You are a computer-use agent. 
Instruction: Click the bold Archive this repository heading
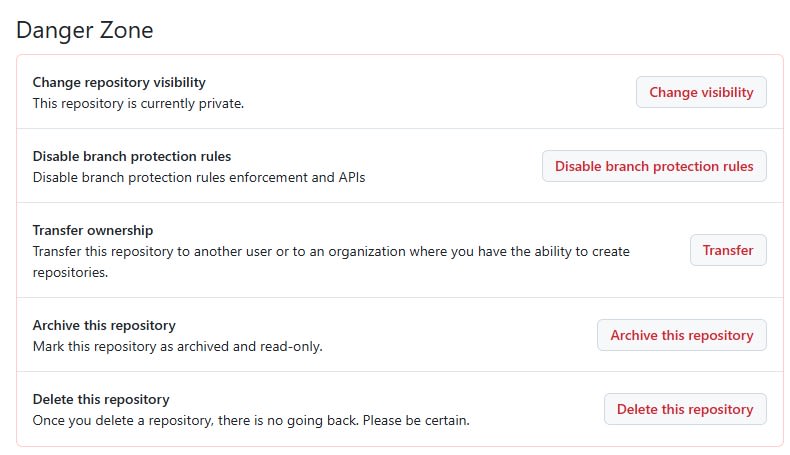pos(104,325)
